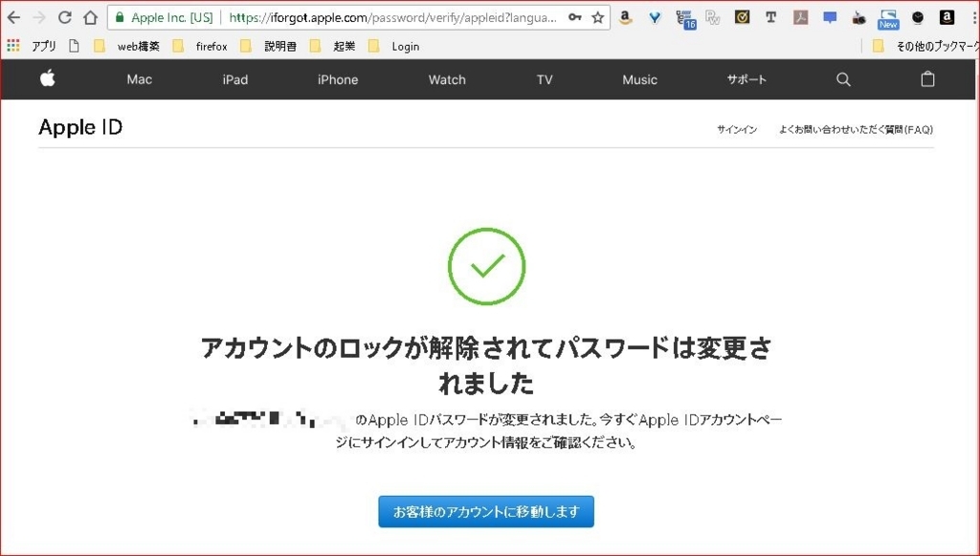
Task: Open the saved password key icon
Action: coord(575,17)
